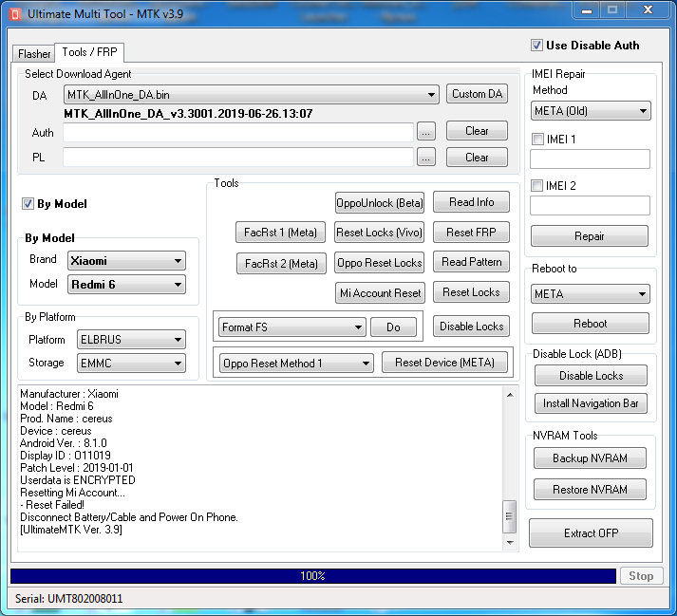Click the log scrollbar thumb
677x616 pixels.
coord(510,516)
